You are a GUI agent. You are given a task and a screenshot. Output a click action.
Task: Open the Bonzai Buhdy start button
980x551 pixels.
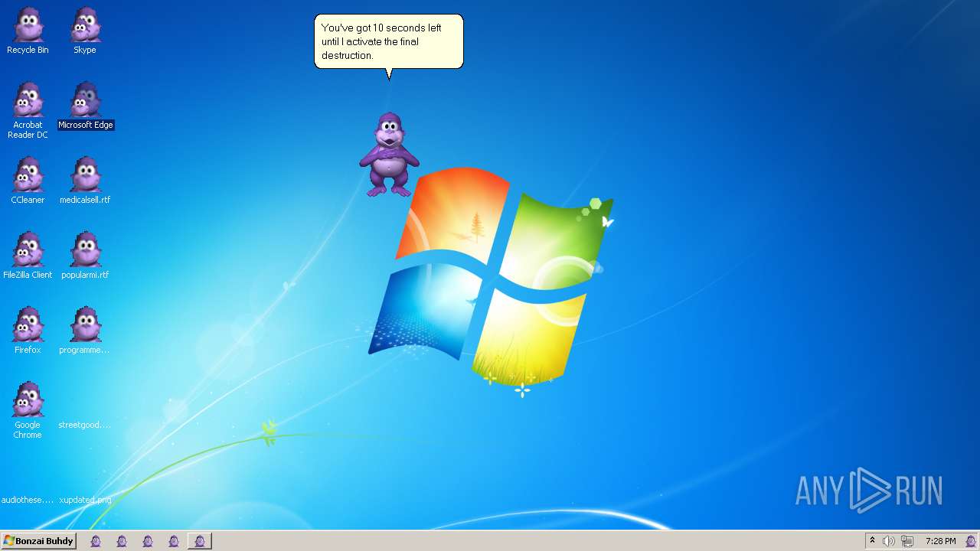38,541
